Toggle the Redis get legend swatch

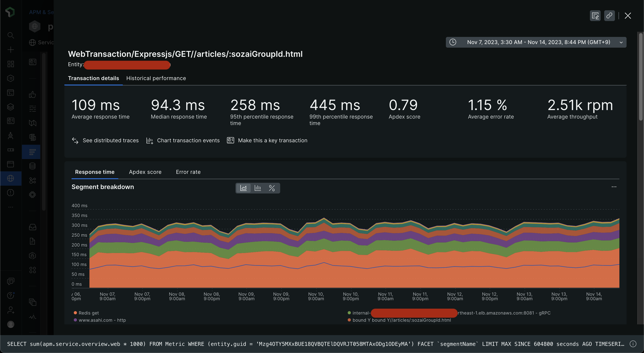click(75, 313)
